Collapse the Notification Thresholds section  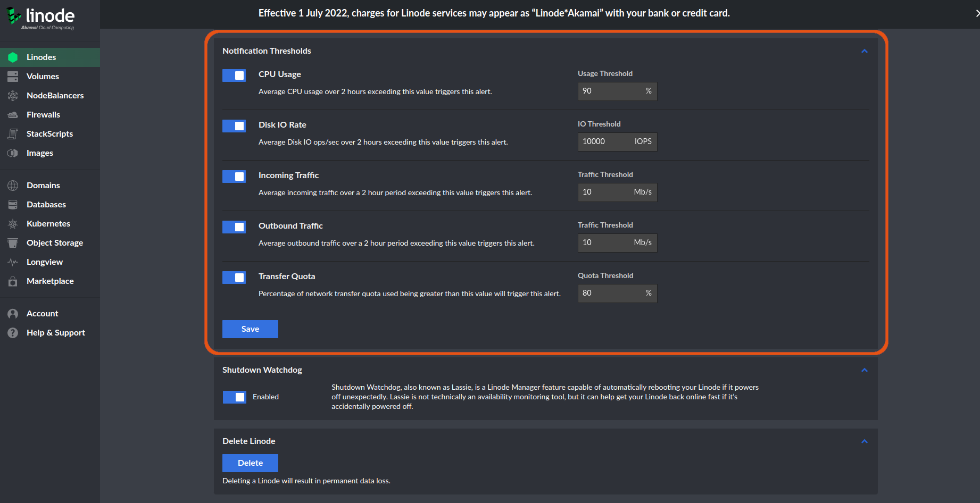pos(865,51)
